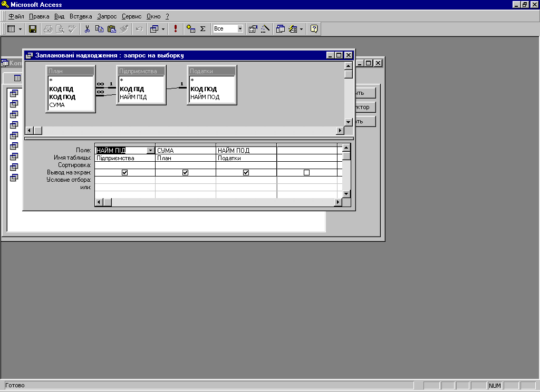Click the Print toolbar icon

48,29
